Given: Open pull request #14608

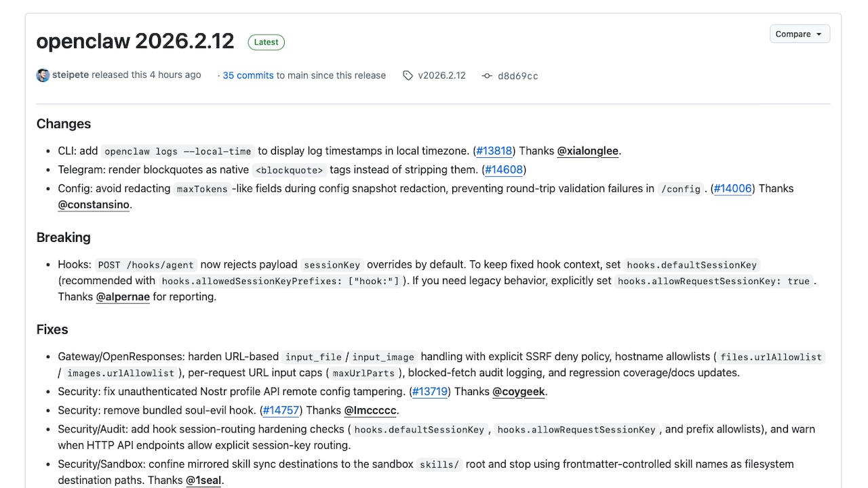Looking at the screenshot, I should pyautogui.click(x=504, y=169).
